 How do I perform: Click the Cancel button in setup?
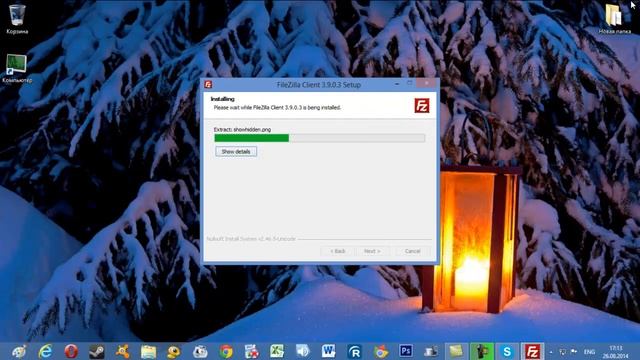click(x=412, y=251)
